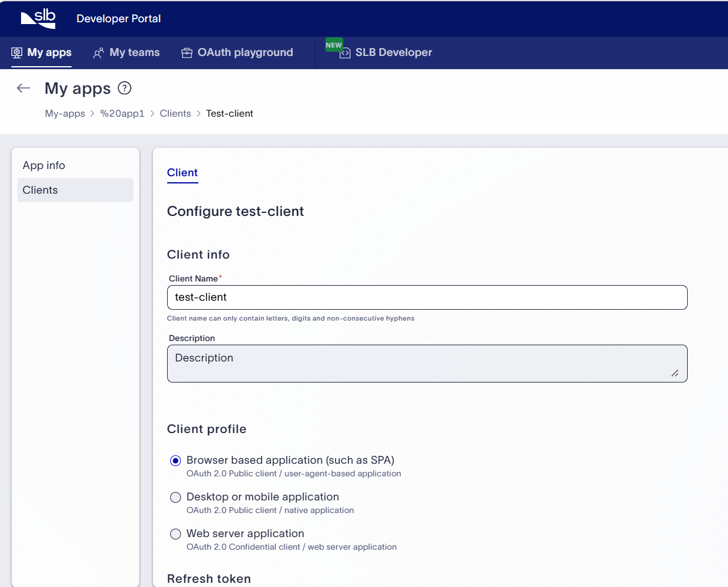Open Clients in the sidebar

tap(75, 190)
